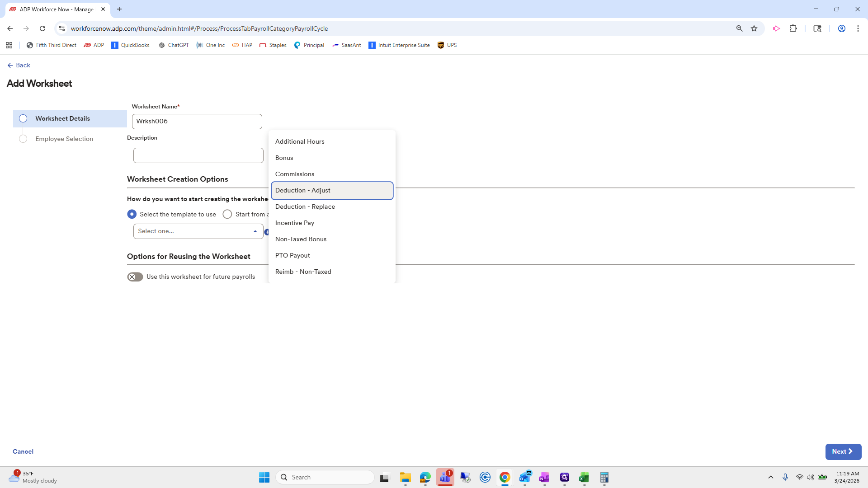Open the SaasAnt bookmark
The image size is (868, 488).
[x=346, y=45]
